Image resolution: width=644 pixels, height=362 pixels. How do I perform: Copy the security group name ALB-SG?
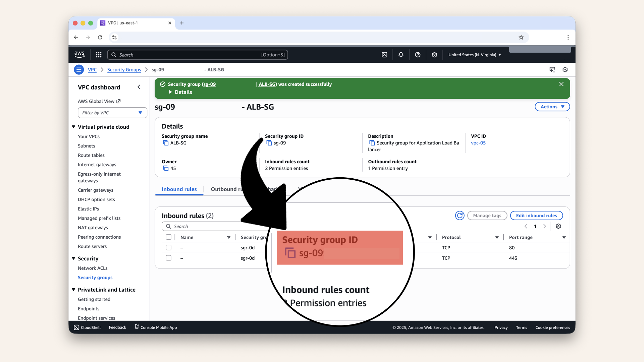click(x=166, y=143)
